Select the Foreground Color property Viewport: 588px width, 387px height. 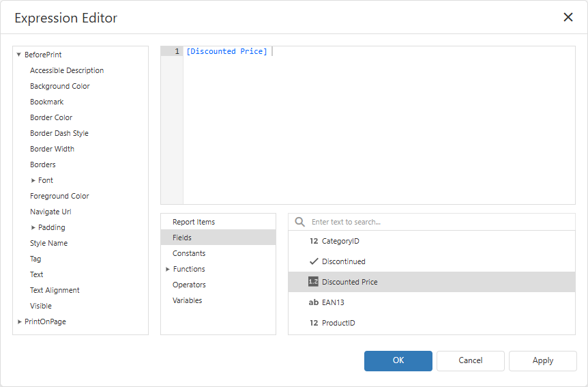59,196
